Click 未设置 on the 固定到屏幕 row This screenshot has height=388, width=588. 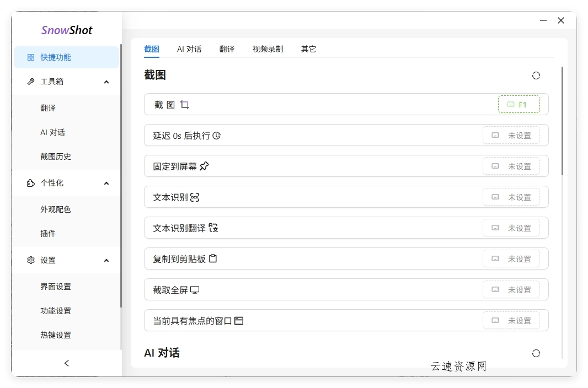coord(512,166)
